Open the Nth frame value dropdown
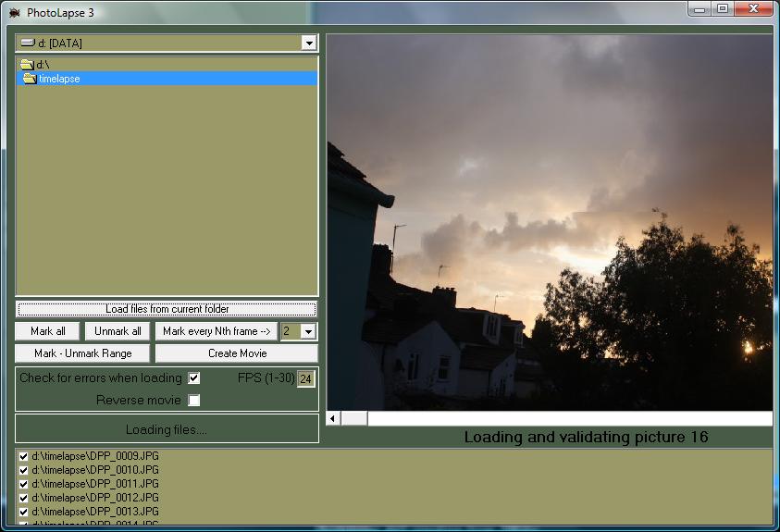Screen dimensions: 780x532 [x=308, y=331]
